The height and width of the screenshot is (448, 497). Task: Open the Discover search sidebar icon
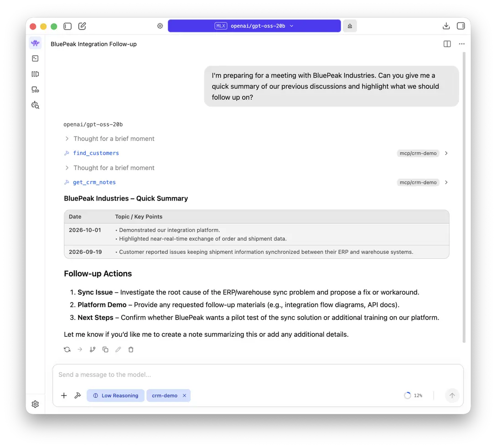click(x=35, y=105)
